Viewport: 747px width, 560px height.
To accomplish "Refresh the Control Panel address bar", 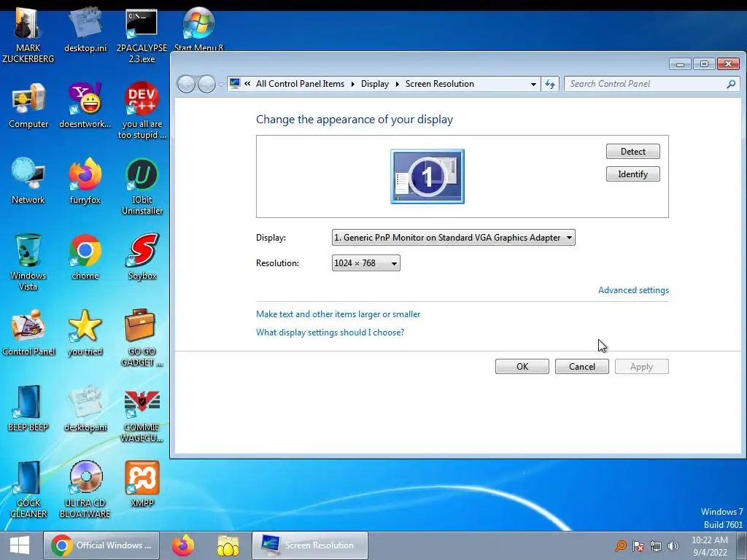I will tap(550, 84).
